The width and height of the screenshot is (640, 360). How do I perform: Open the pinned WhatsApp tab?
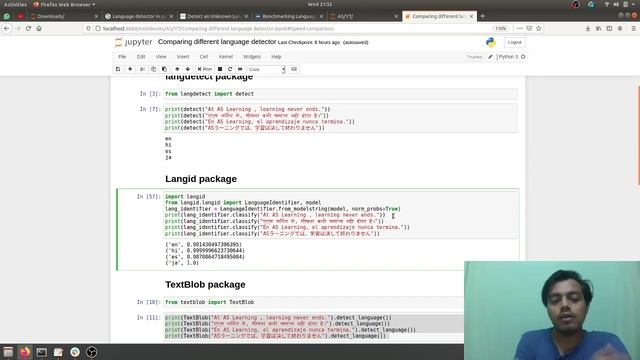(x=7, y=16)
